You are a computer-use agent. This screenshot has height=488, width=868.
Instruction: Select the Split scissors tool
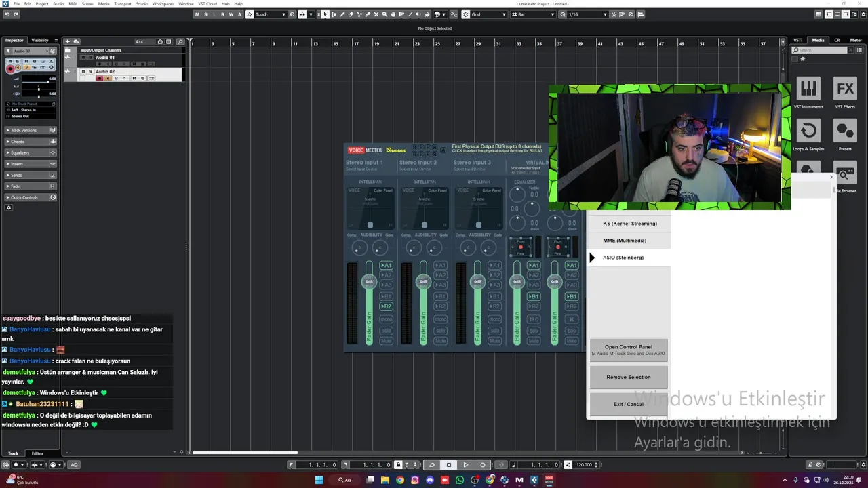pyautogui.click(x=359, y=14)
